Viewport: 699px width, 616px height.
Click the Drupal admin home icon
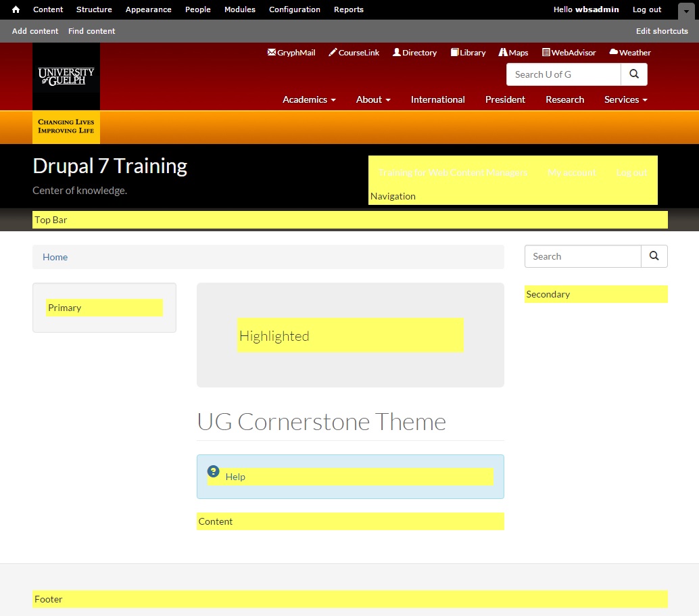pos(16,9)
